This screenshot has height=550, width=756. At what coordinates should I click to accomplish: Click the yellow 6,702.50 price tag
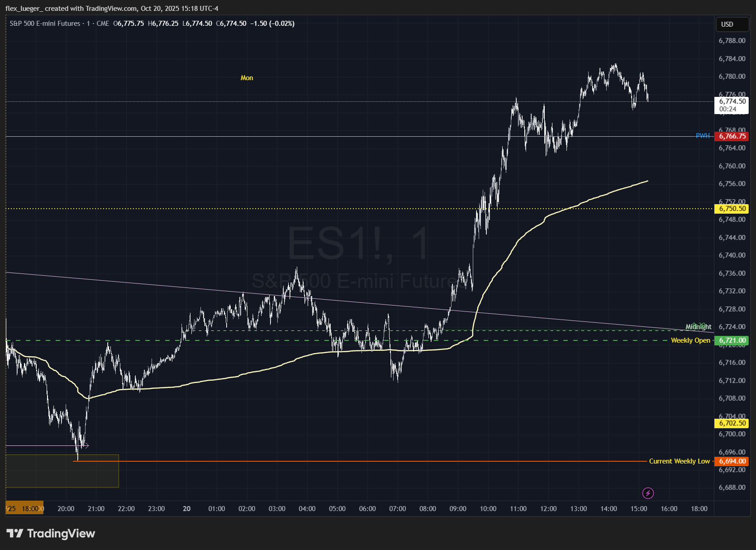tap(732, 423)
